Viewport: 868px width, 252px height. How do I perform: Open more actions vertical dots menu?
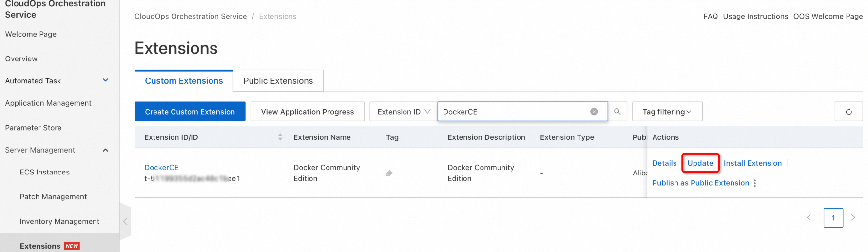(x=755, y=183)
